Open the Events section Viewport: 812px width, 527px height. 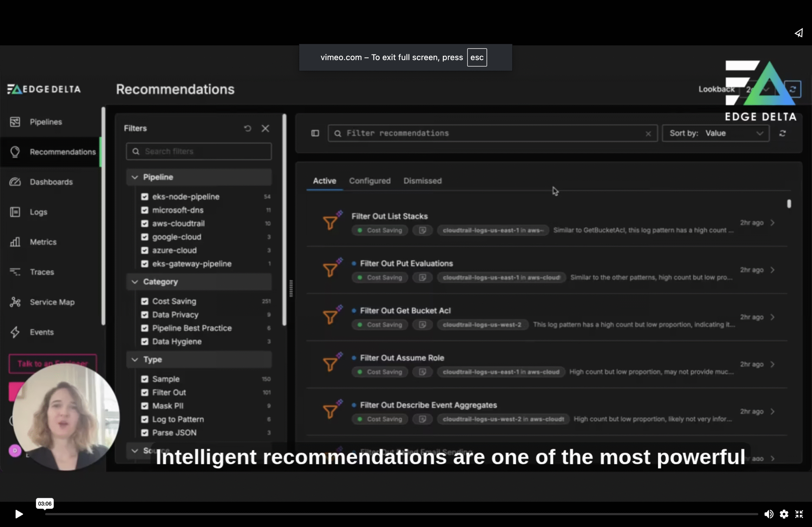tap(15, 332)
